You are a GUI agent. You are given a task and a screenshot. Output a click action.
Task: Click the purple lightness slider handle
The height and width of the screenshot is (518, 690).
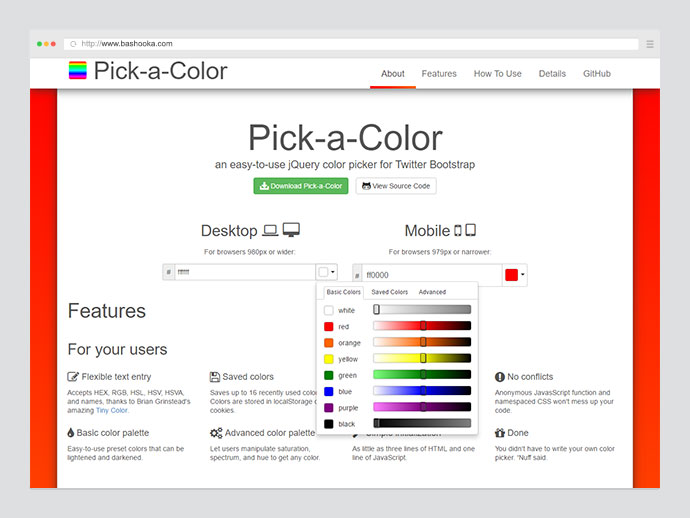click(423, 407)
